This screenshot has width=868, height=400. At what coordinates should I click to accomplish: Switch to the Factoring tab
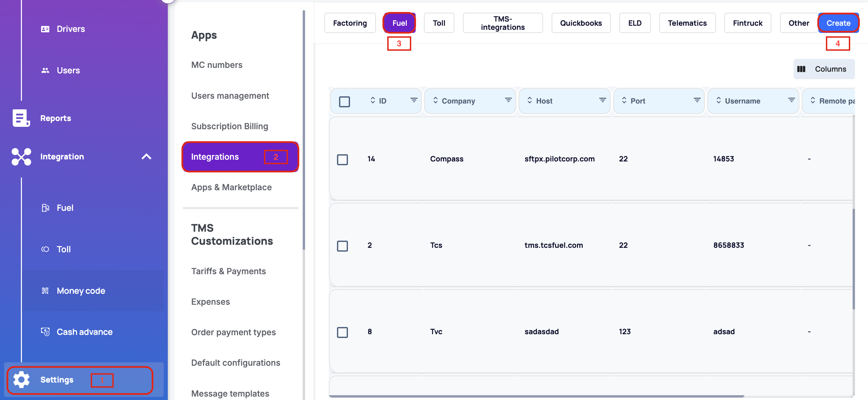[350, 23]
